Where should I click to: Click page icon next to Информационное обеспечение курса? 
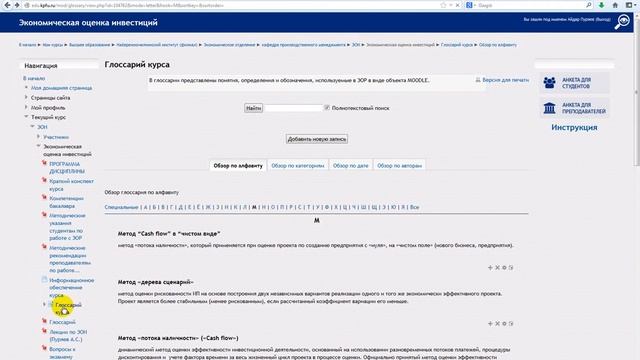point(44,280)
